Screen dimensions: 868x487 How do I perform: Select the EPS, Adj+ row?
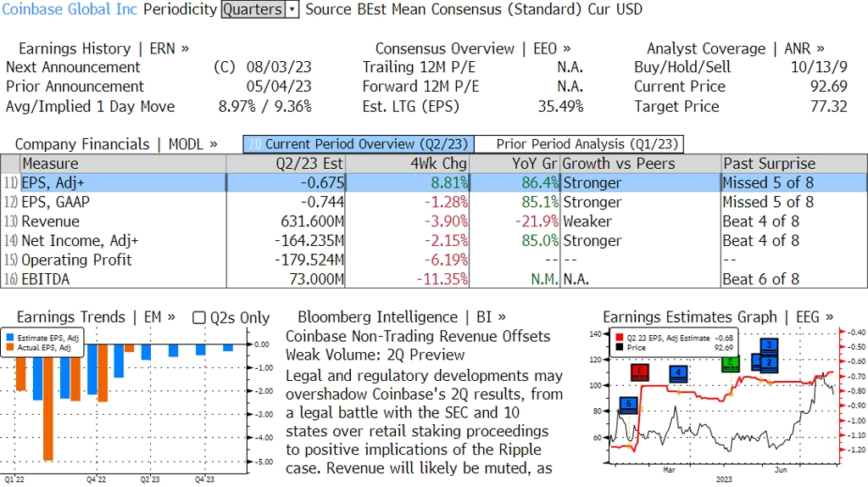pos(434,182)
